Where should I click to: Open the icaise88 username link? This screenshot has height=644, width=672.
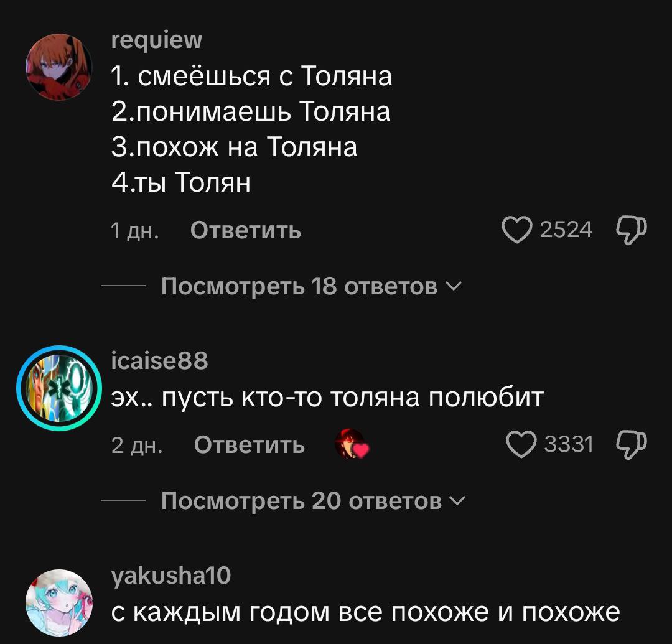pyautogui.click(x=159, y=360)
